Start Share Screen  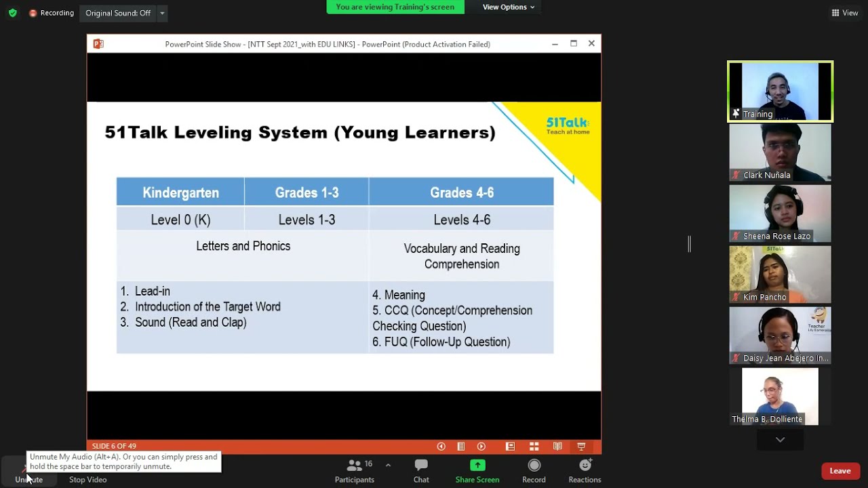coord(477,471)
